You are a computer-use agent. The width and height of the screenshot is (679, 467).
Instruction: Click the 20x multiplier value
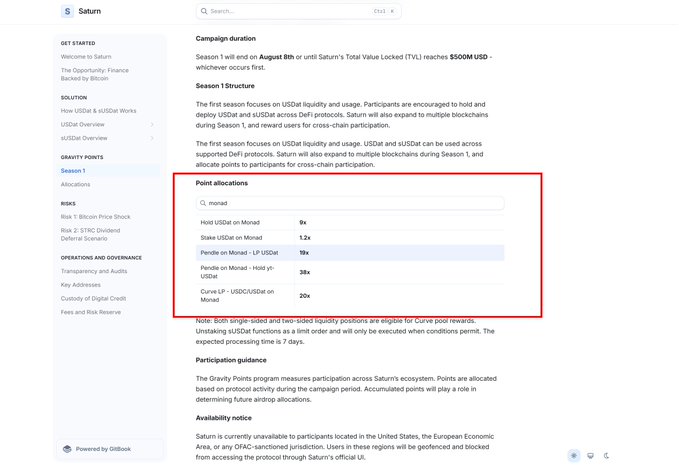point(304,296)
